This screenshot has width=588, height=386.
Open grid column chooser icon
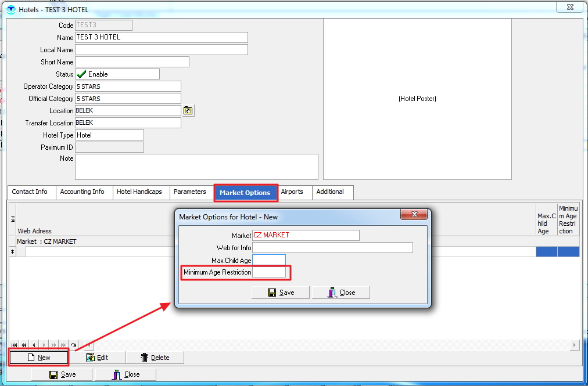(13, 219)
